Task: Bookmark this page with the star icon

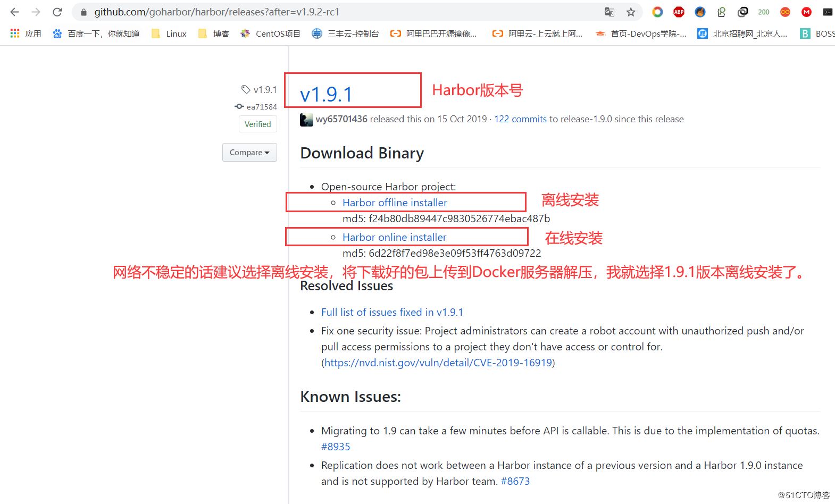Action: pyautogui.click(x=631, y=12)
